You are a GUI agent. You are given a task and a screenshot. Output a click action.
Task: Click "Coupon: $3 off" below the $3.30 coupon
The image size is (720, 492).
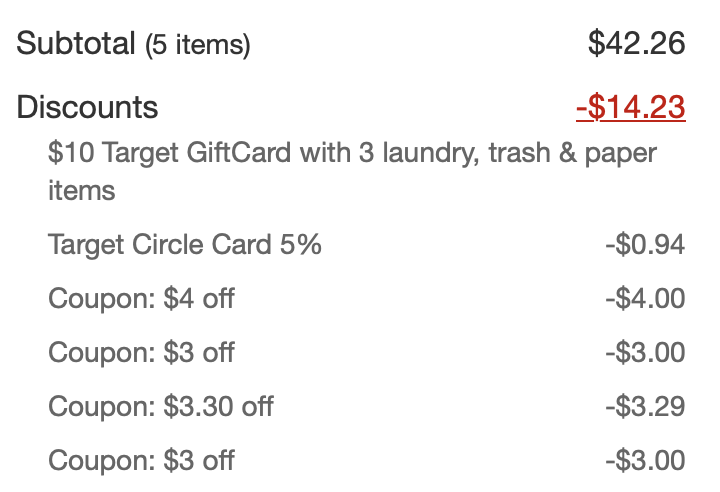click(x=141, y=460)
